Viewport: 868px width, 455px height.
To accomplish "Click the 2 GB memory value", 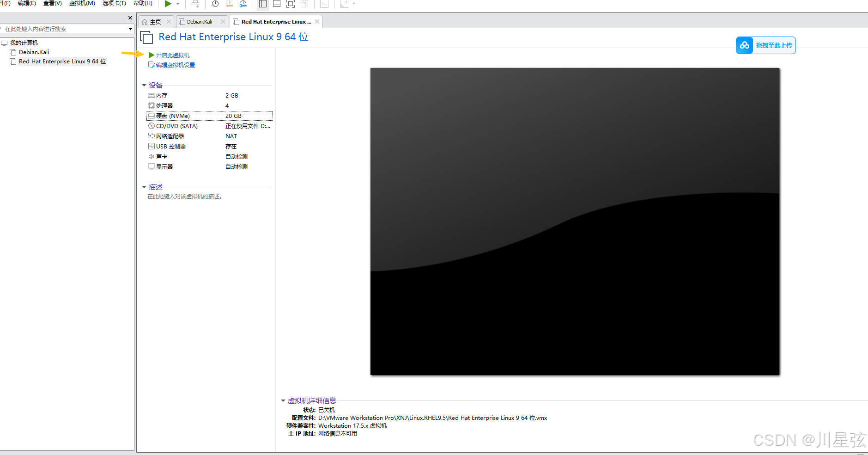I will [x=231, y=95].
